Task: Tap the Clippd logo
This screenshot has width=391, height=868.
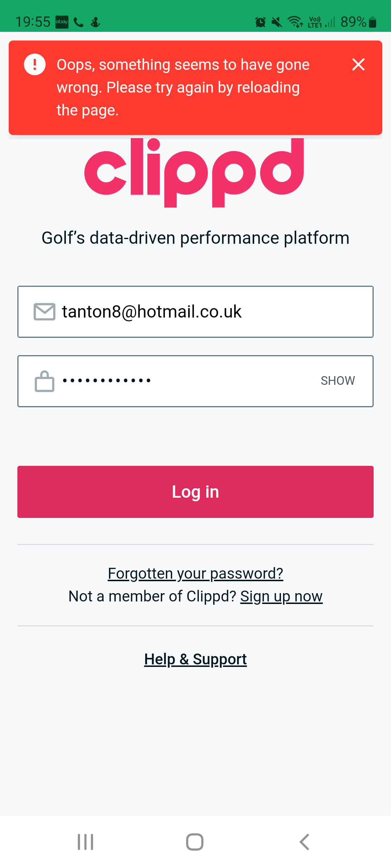Action: 194,172
